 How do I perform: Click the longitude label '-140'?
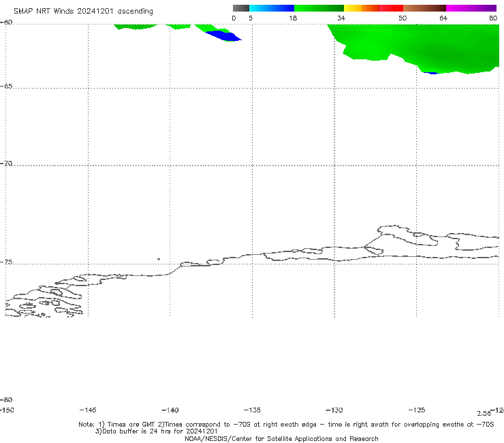(x=170, y=410)
